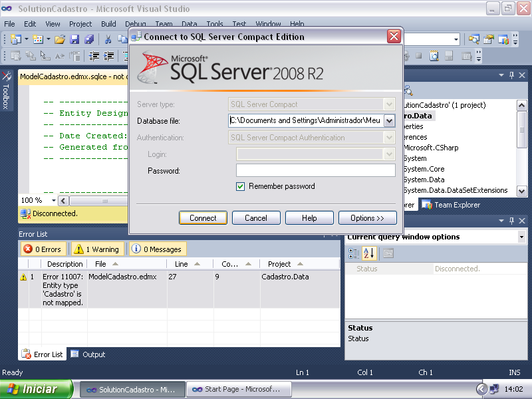Open the Team Explorer toolbar icon

(x=503, y=39)
